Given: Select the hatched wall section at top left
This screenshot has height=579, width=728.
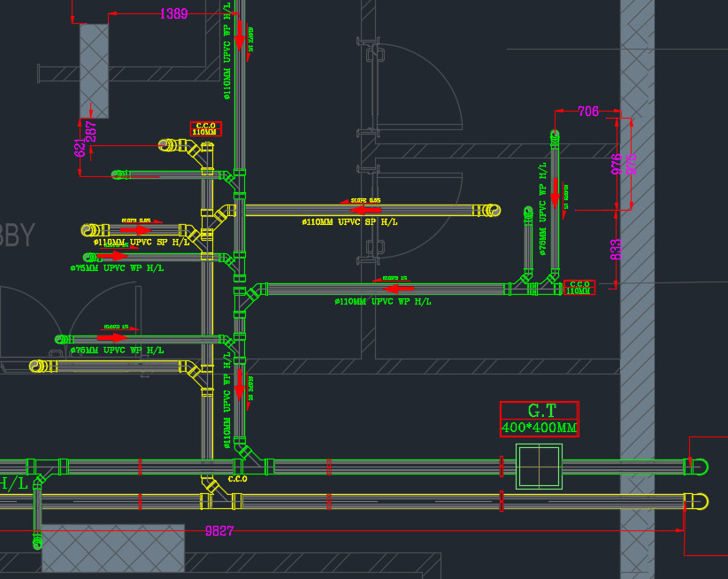Looking at the screenshot, I should [x=93, y=62].
